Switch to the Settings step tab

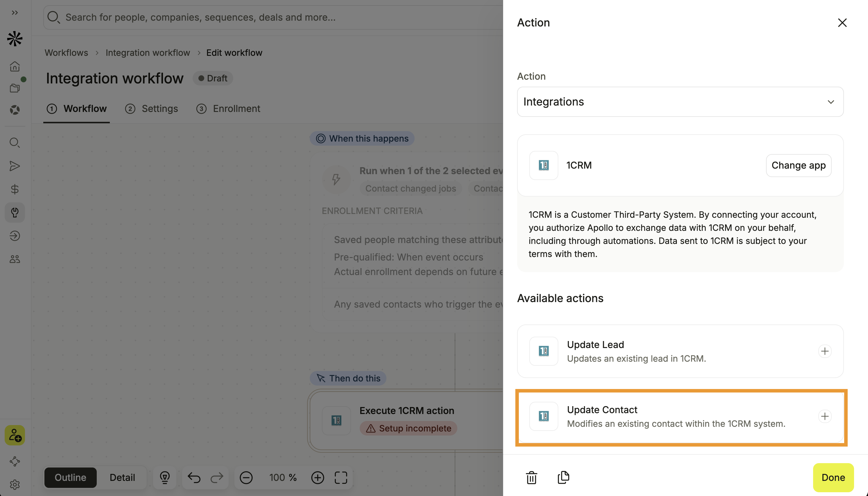[x=151, y=109]
